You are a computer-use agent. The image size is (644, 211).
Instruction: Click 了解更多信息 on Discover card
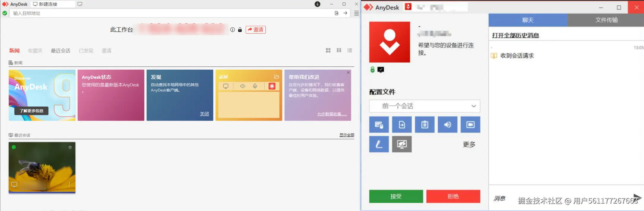coord(32,111)
